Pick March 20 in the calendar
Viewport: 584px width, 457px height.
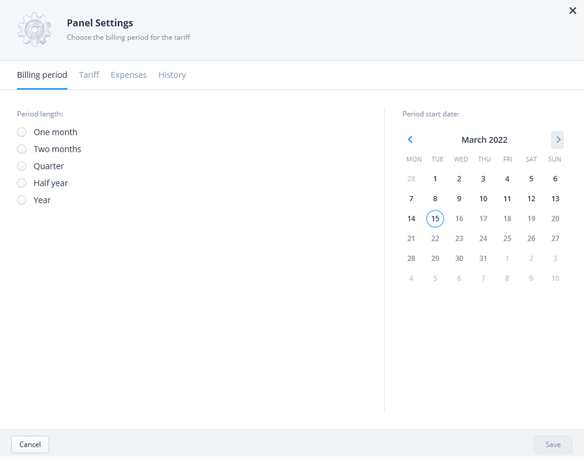coord(555,219)
